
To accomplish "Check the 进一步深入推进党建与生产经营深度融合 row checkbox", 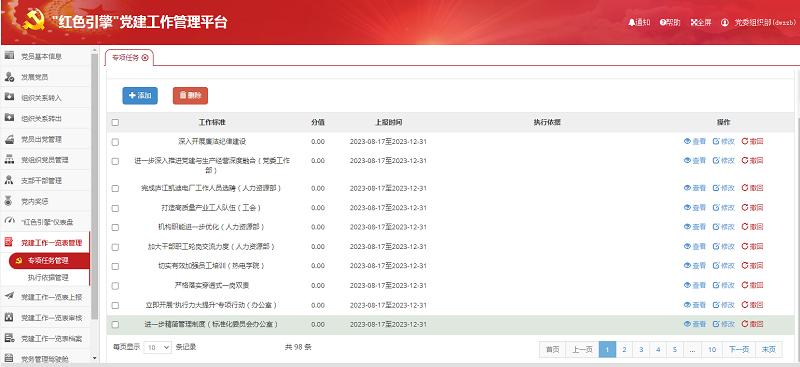I will (115, 161).
